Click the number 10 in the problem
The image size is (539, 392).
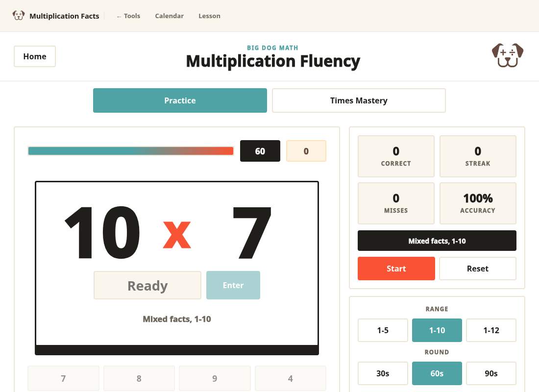(102, 232)
